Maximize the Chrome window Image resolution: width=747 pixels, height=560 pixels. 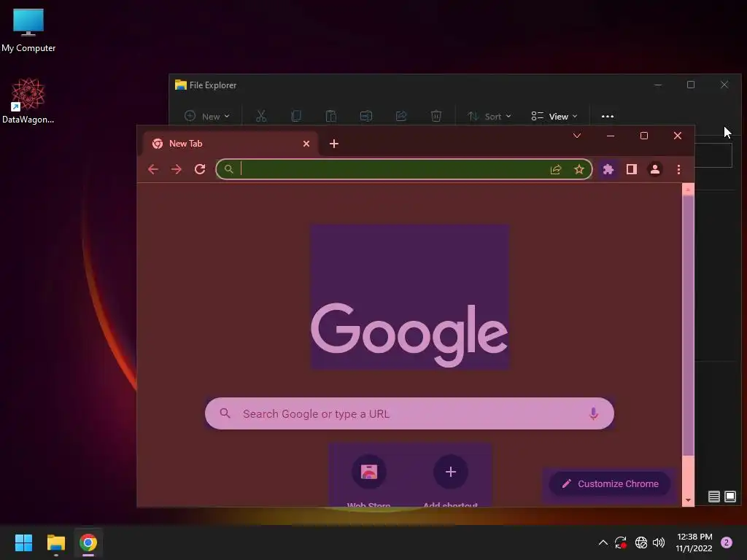pos(644,136)
